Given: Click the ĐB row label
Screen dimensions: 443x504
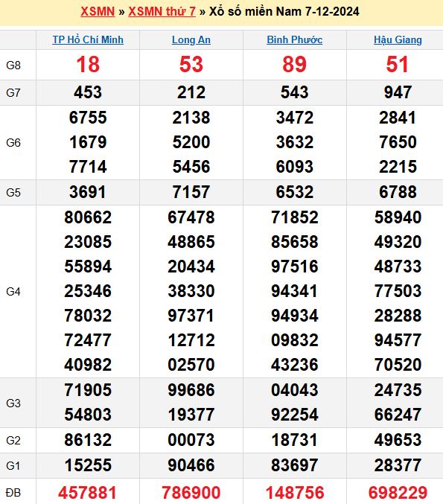Looking at the screenshot, I should click(13, 493).
